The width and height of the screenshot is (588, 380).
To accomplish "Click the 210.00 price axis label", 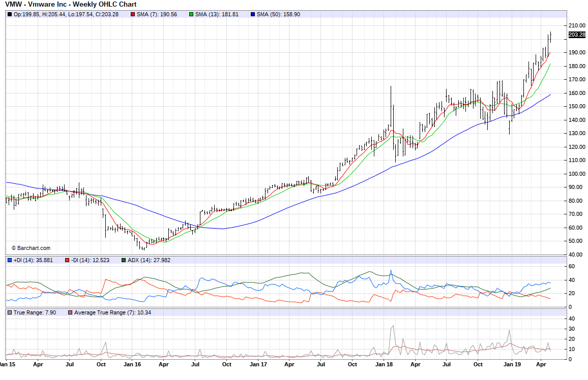I will 577,25.
